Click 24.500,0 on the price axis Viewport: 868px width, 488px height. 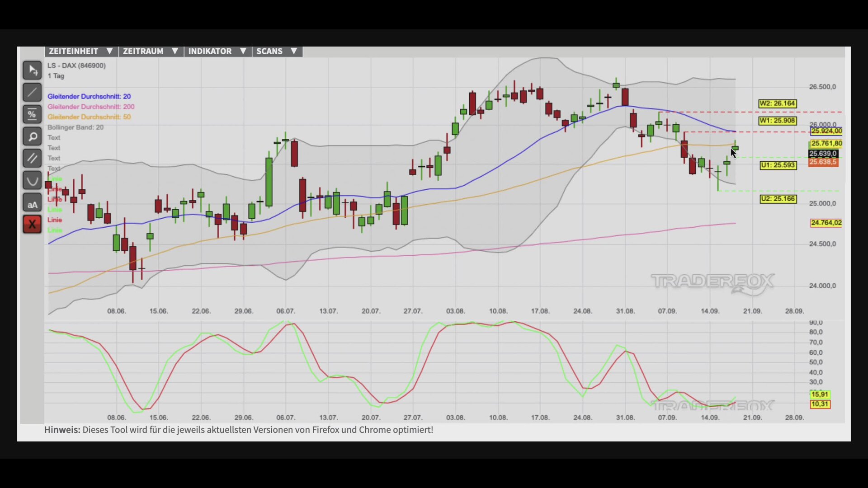pyautogui.click(x=822, y=244)
